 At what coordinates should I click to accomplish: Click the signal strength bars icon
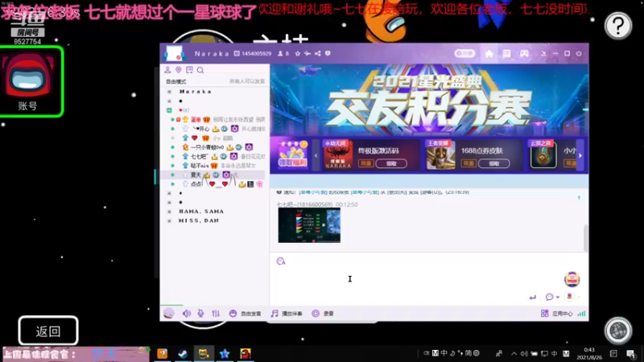coord(581,314)
